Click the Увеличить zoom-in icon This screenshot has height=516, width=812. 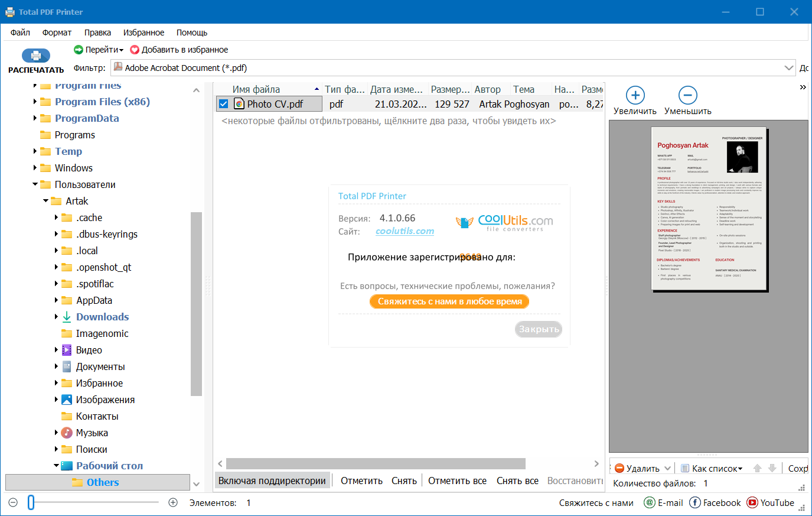click(x=635, y=95)
